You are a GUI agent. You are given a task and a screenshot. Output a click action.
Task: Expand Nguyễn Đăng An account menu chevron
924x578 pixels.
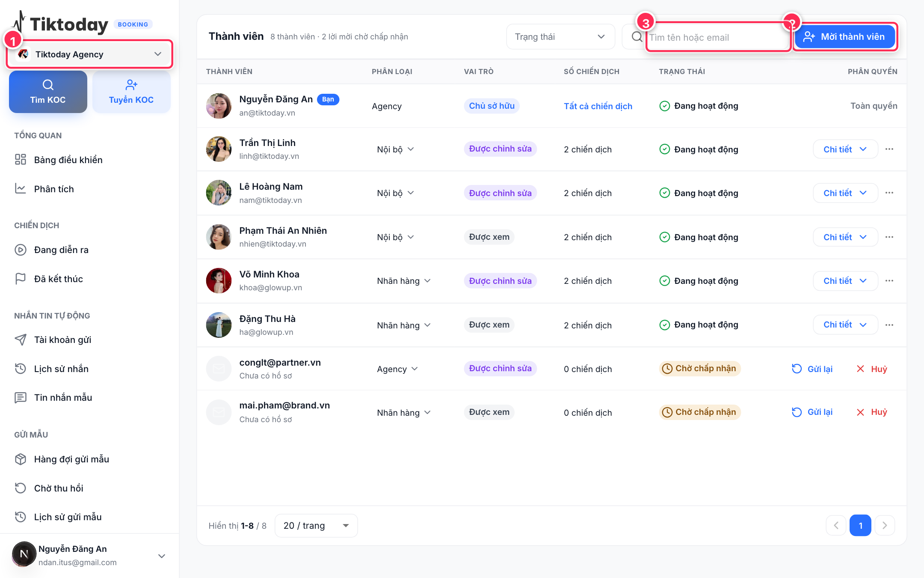[x=162, y=556]
